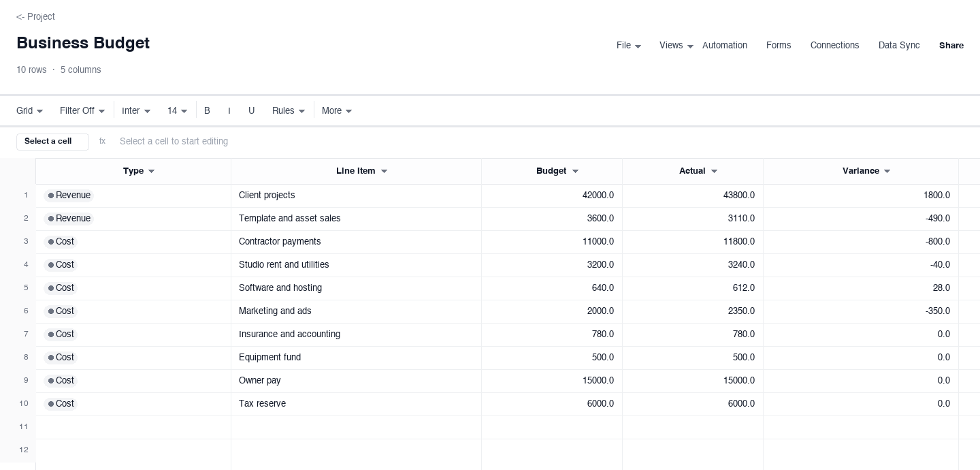Open Forms from the top menu
The width and height of the screenshot is (980, 470).
coord(779,46)
